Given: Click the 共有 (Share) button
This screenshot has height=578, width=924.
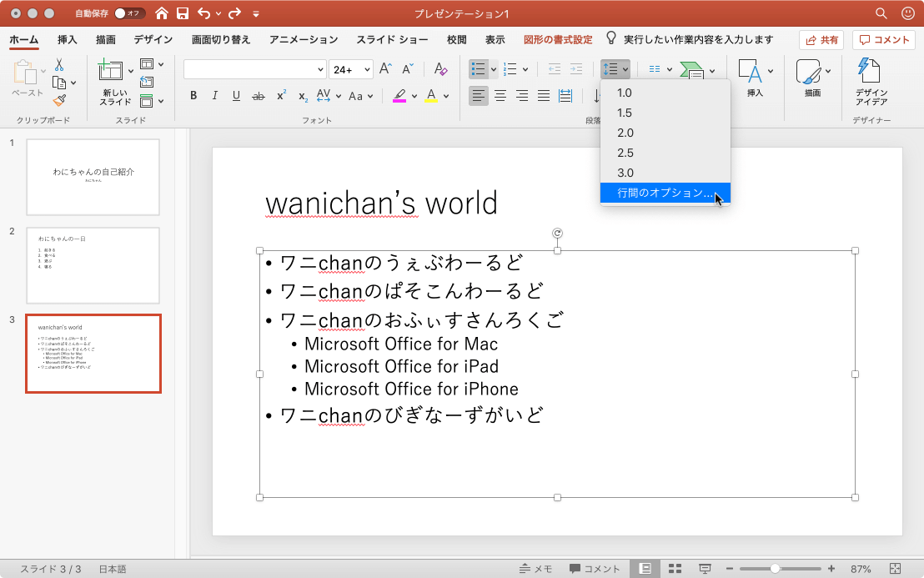Looking at the screenshot, I should click(x=821, y=39).
